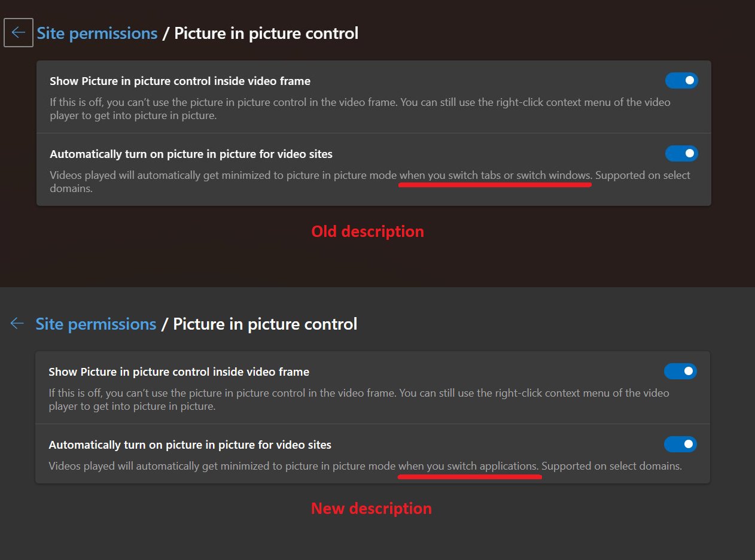755x560 pixels.
Task: Click 'Automatically turn on picture in picture' title, lower panel
Action: pyautogui.click(x=190, y=445)
